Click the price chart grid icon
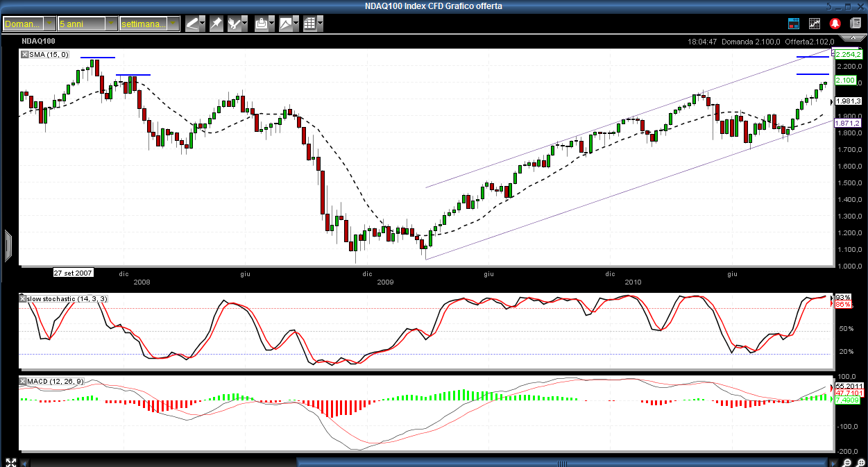Screen dimensions: 868x467 (x=815, y=24)
